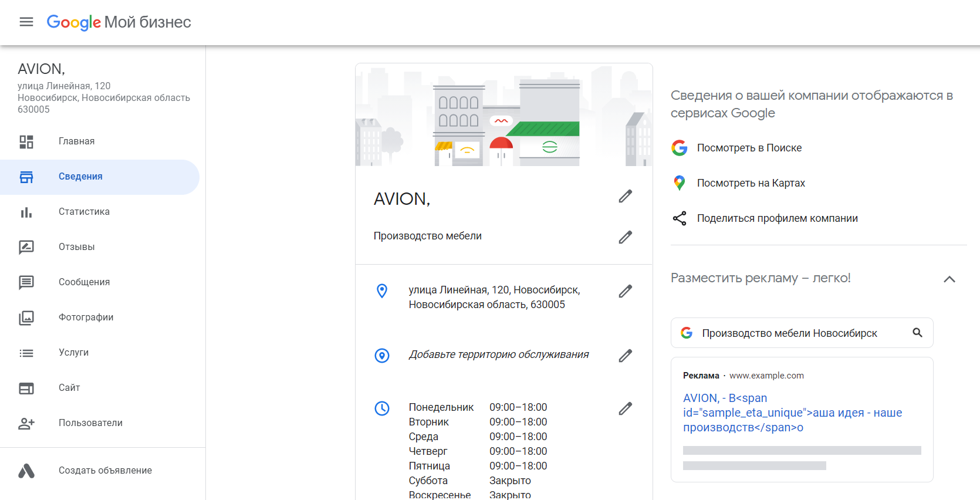Viewport: 980px width, 500px height.
Task: Open the hamburger main menu
Action: click(26, 22)
